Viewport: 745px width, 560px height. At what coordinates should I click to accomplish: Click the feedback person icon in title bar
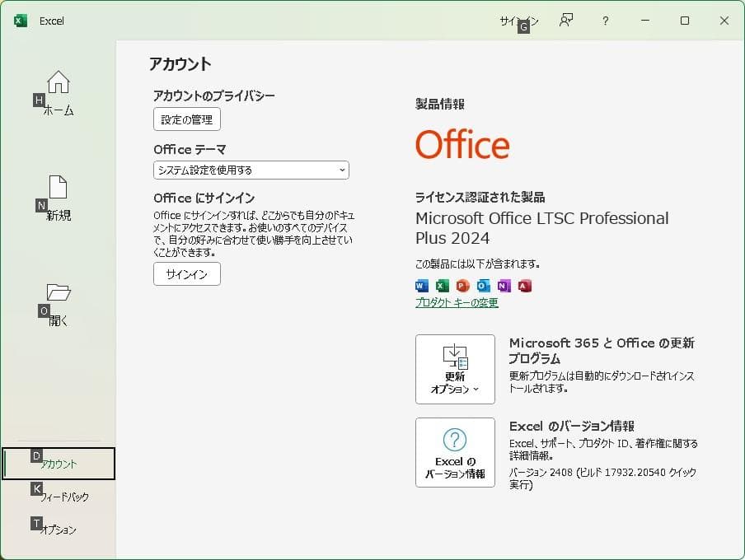click(565, 21)
